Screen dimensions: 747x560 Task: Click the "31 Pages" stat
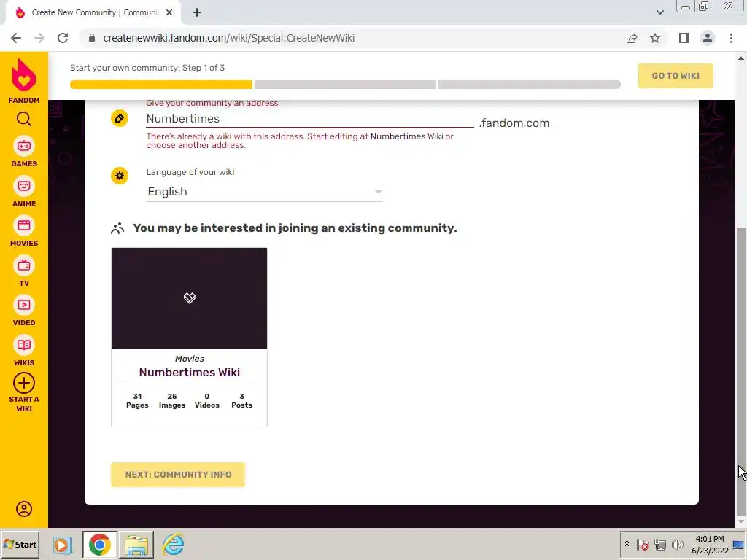click(137, 400)
